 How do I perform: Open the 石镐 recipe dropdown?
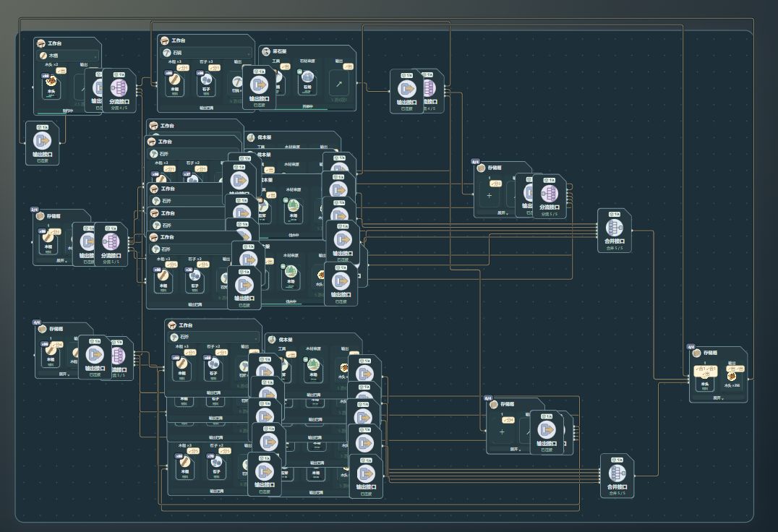(206, 53)
